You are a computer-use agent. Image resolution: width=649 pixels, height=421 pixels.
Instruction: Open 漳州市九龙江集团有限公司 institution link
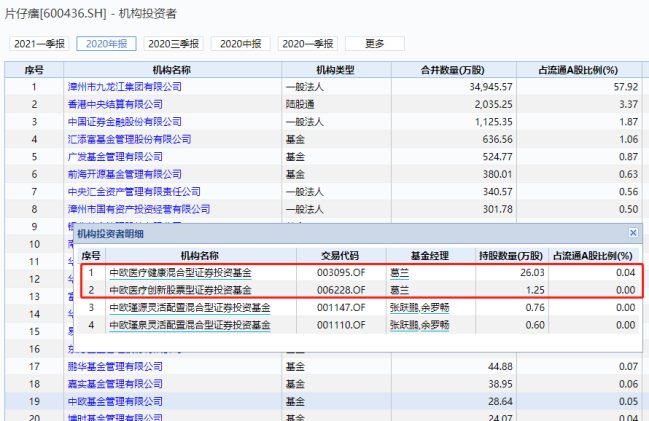click(x=124, y=87)
